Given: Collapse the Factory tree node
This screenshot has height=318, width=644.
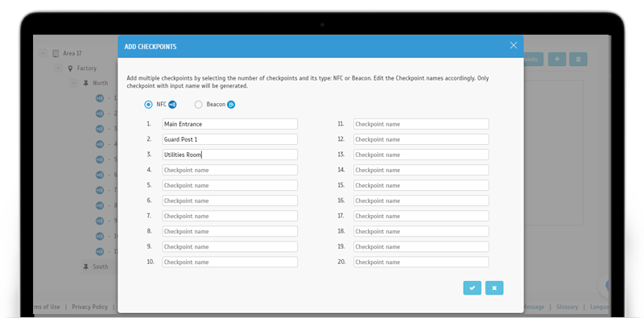Looking at the screenshot, I should [x=58, y=68].
